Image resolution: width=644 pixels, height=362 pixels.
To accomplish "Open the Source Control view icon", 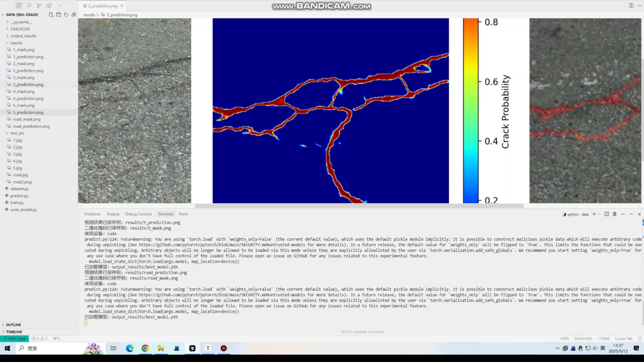I will click(x=39, y=5).
